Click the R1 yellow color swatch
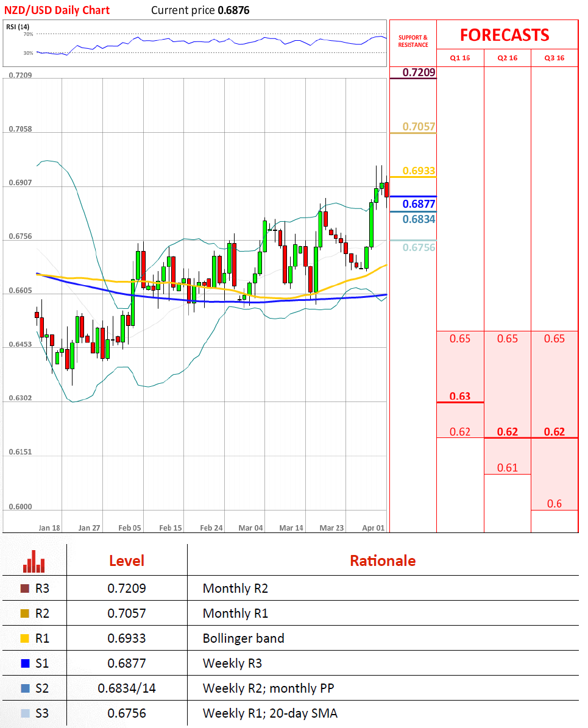This screenshot has width=588, height=728. click(x=25, y=638)
